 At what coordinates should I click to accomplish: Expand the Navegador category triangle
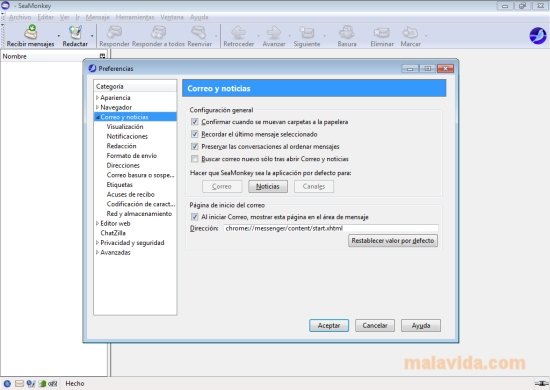point(97,107)
